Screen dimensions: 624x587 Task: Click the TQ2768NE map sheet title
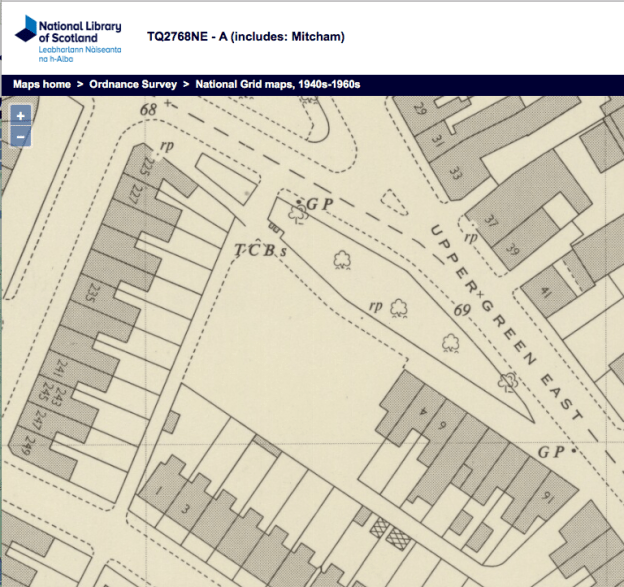tap(245, 37)
